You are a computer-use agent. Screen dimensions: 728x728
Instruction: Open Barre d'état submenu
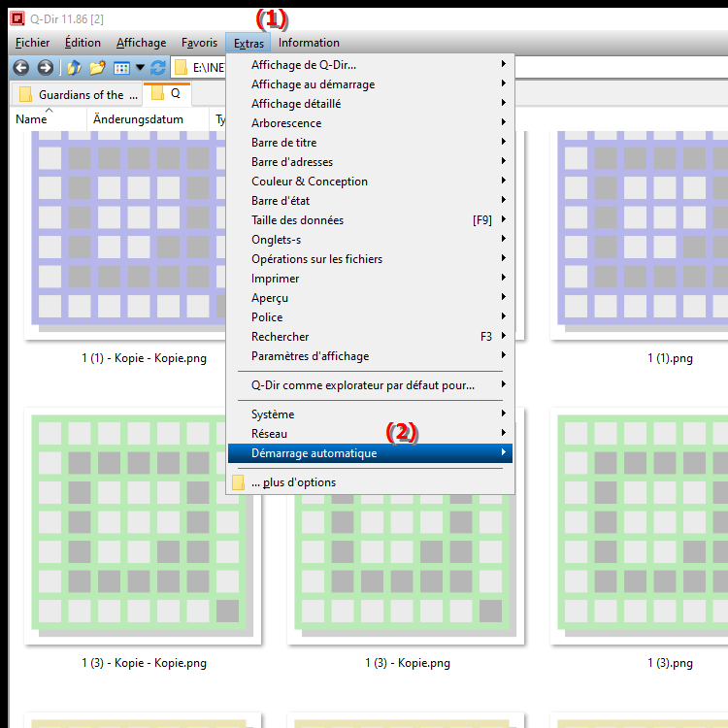pyautogui.click(x=370, y=201)
